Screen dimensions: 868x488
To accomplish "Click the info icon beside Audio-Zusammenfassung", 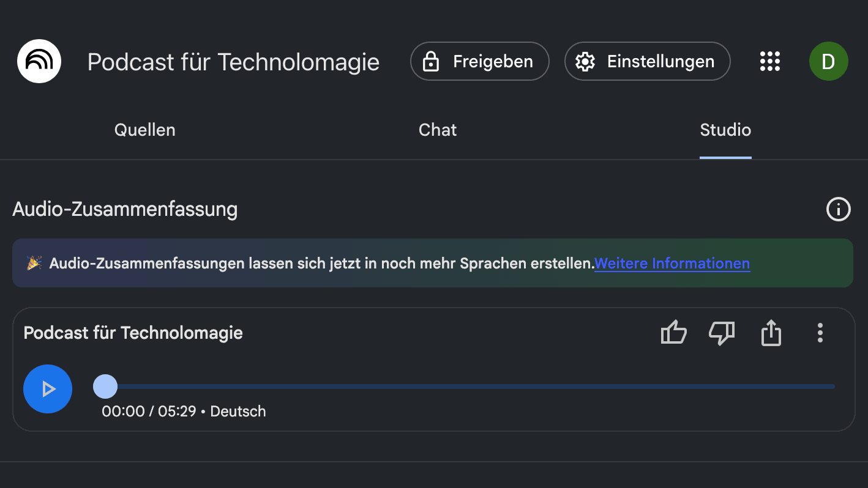I will pyautogui.click(x=838, y=209).
